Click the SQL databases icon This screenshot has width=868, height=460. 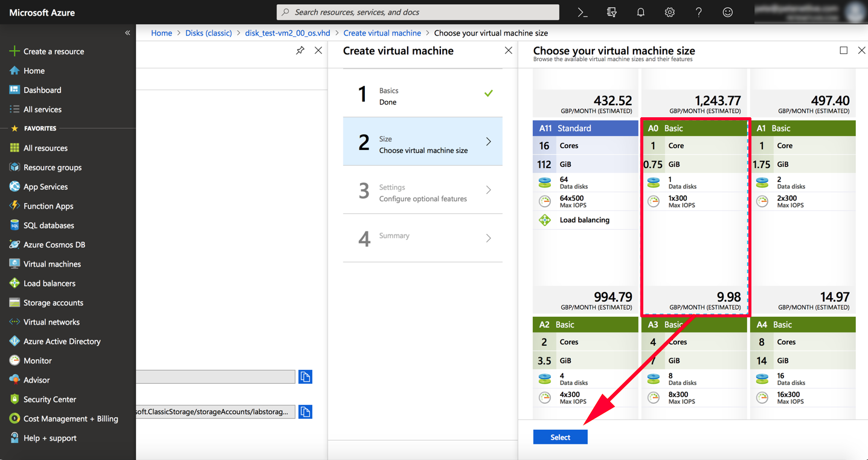(14, 225)
